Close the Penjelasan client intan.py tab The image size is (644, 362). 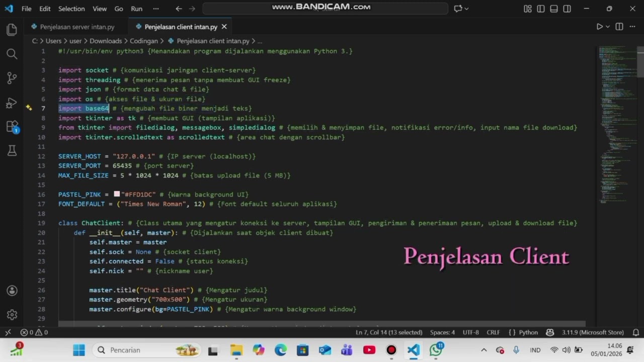pos(224,27)
